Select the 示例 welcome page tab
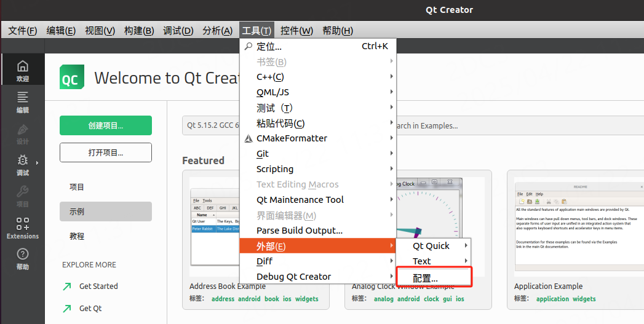The width and height of the screenshot is (644, 324). click(106, 211)
